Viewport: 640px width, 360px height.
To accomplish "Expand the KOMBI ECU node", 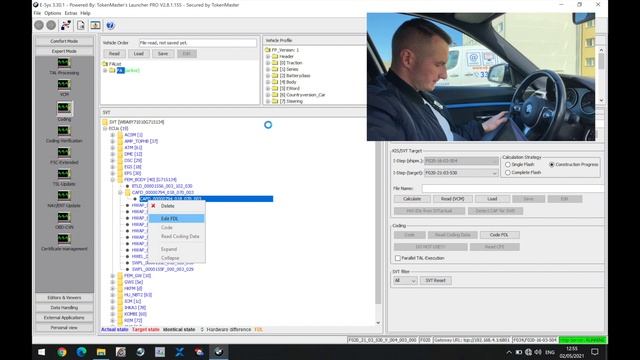I will (x=113, y=314).
